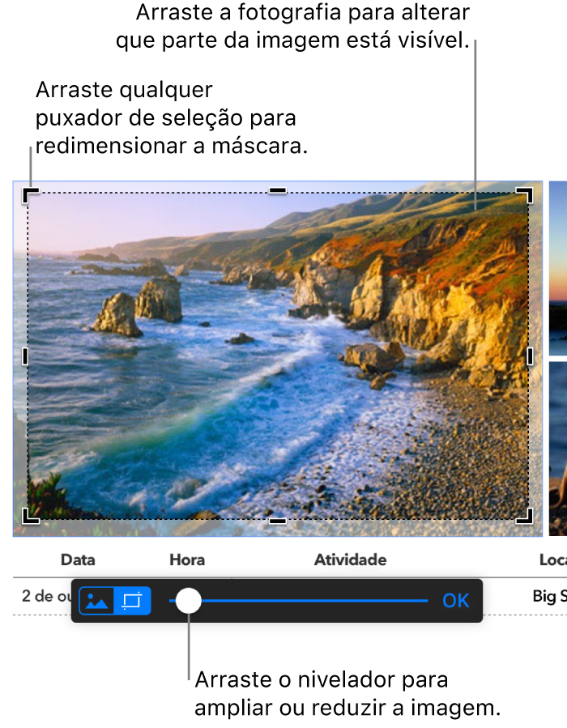
Task: Click OK to confirm the mask
Action: [455, 601]
